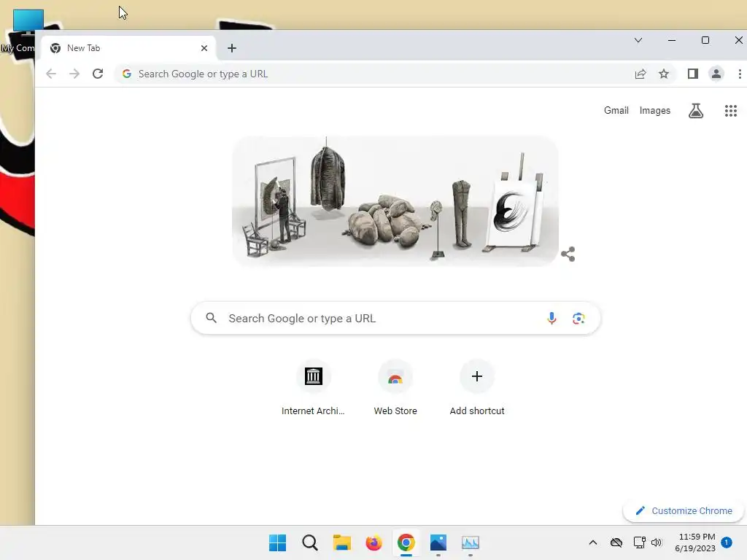This screenshot has width=747, height=560.
Task: Open the Photos app in taskbar
Action: pos(438,542)
